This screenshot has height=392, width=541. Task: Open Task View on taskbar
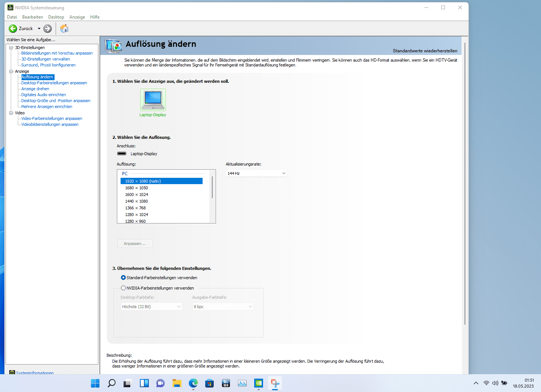128,383
